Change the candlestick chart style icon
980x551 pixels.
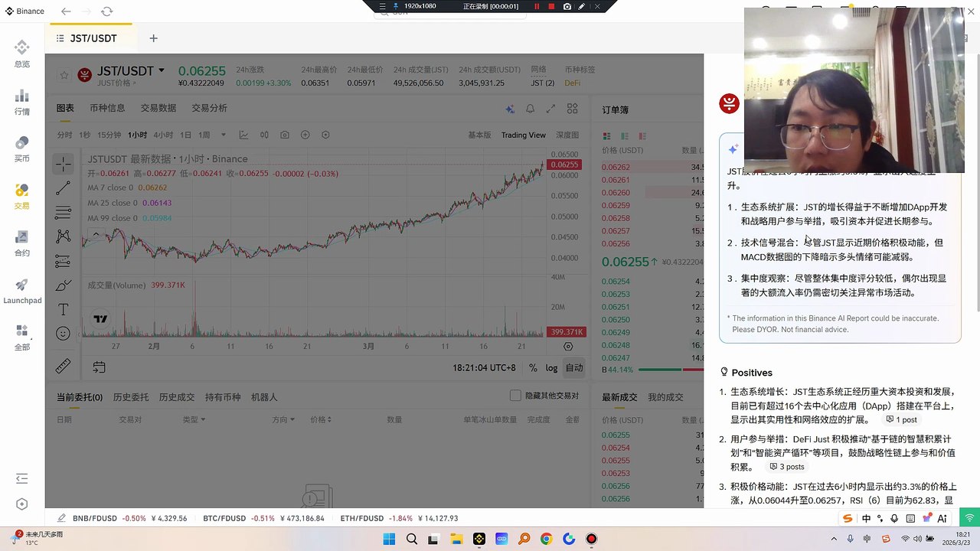coord(264,135)
